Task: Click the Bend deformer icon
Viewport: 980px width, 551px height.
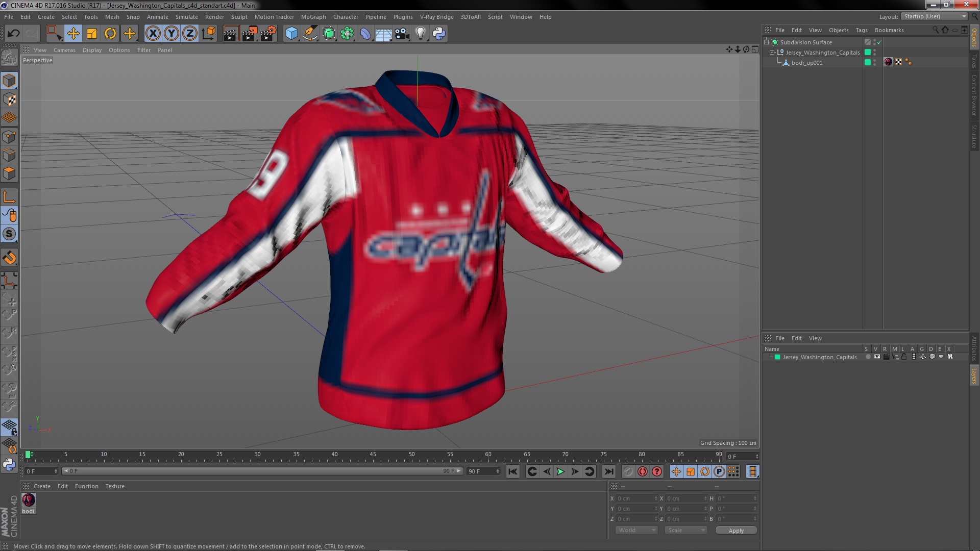Action: 365,34
